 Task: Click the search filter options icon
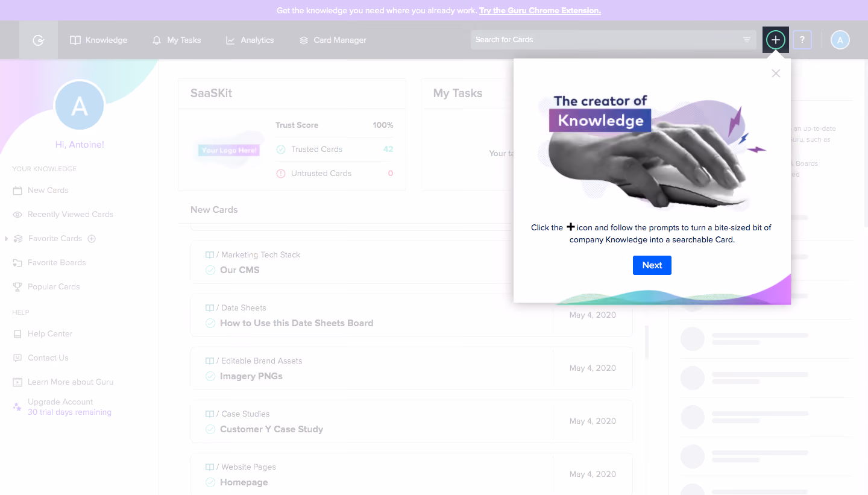tap(747, 40)
